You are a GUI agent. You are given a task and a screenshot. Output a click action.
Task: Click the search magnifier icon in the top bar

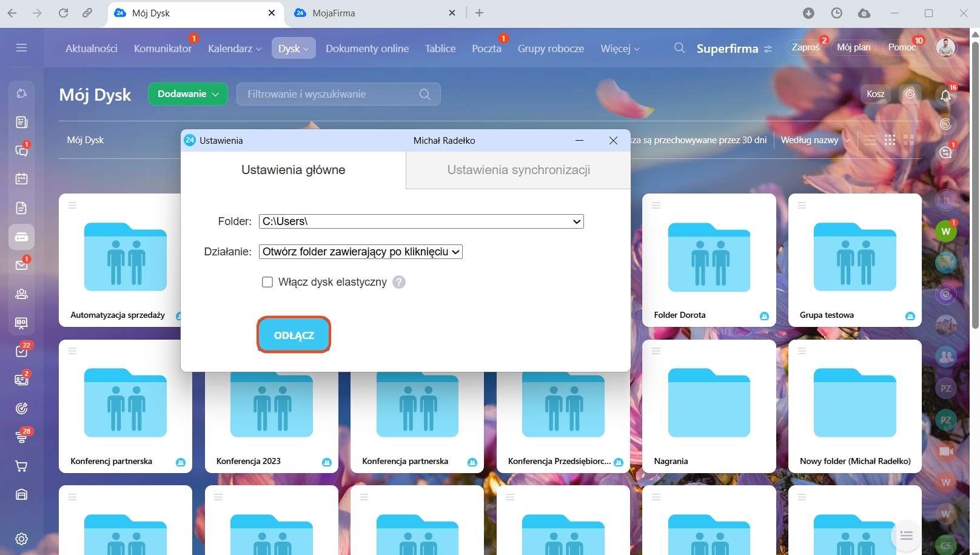point(679,48)
